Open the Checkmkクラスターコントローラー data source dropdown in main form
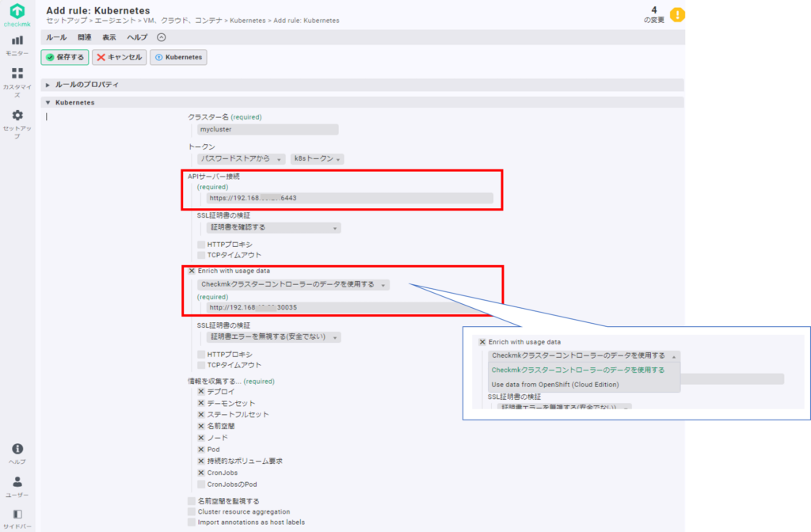The height and width of the screenshot is (532, 811). point(293,285)
